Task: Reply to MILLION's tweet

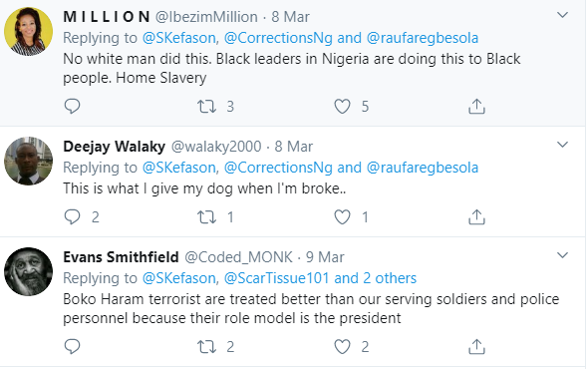Action: [72, 107]
